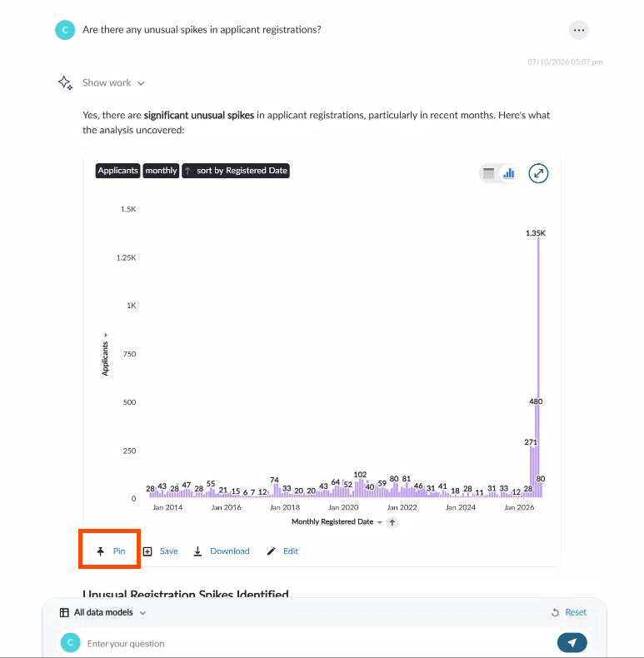The image size is (644, 658).
Task: Click the Edit pencil icon
Action: pos(272,551)
